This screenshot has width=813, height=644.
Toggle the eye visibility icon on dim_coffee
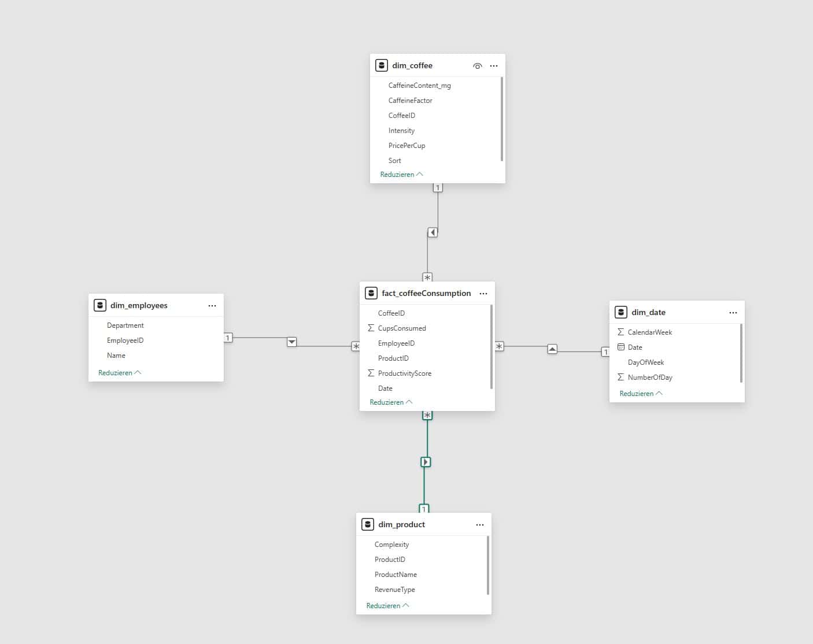477,66
